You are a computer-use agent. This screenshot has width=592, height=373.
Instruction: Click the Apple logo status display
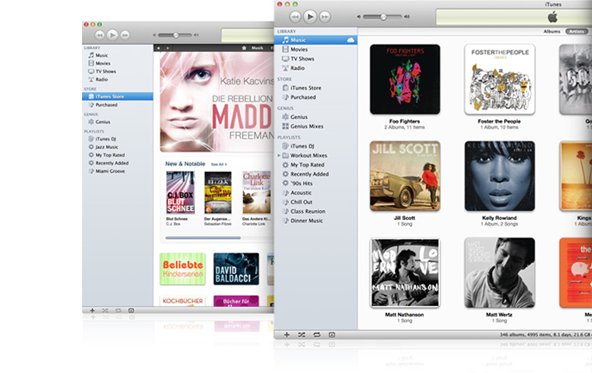552,17
